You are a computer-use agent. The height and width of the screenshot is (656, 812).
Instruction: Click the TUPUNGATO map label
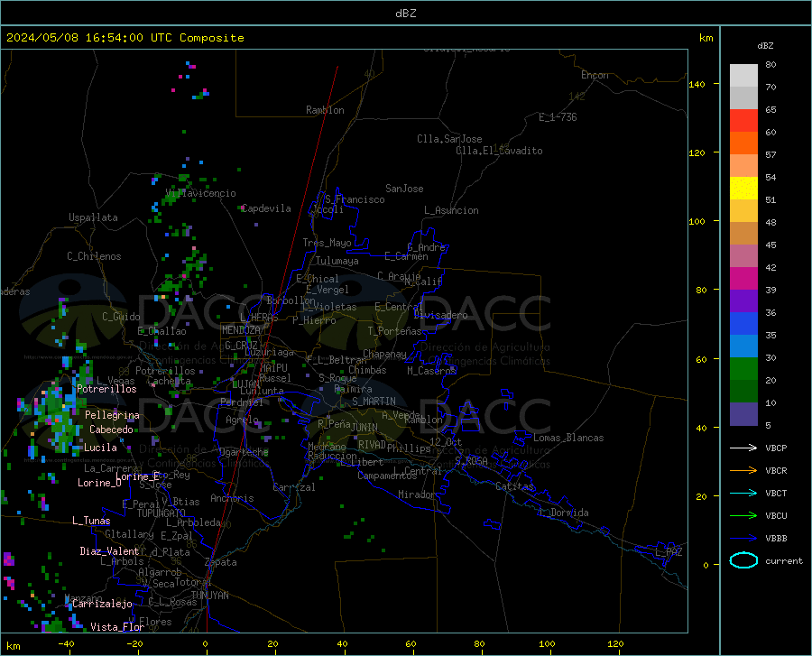[161, 513]
